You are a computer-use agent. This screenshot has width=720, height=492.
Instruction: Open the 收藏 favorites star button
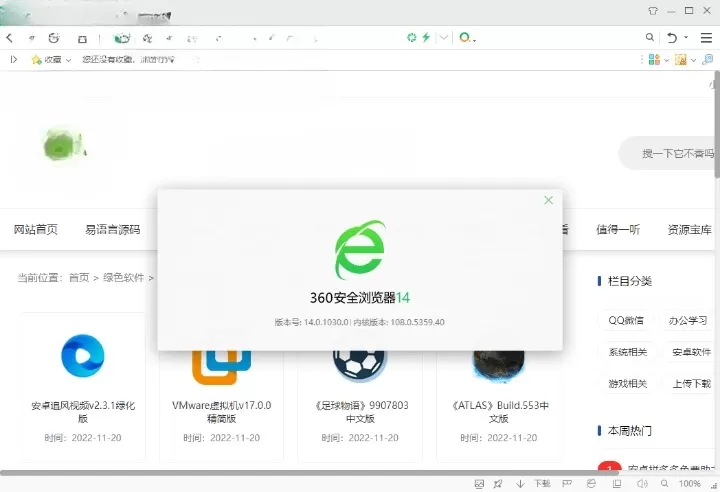(46, 60)
